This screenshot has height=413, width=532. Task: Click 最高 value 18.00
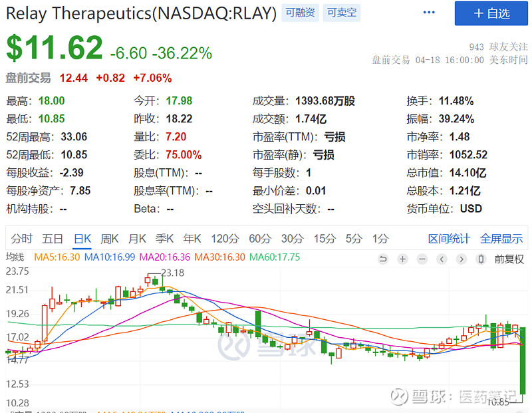52,101
